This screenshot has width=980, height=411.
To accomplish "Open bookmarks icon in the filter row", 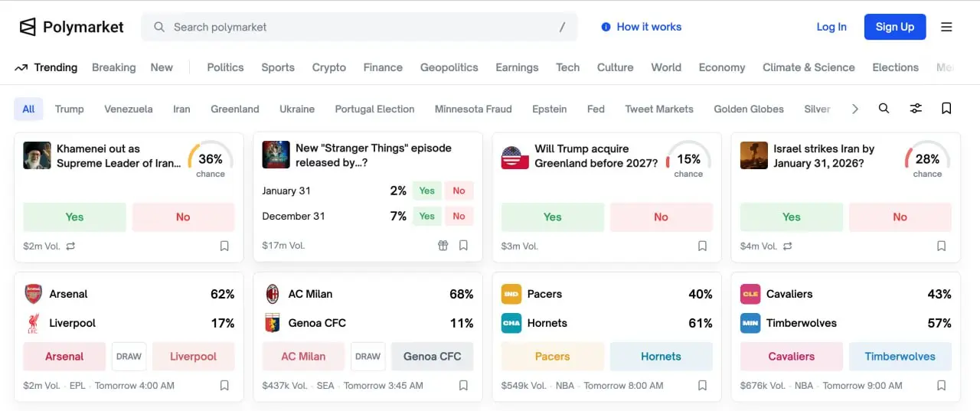I will click(946, 109).
